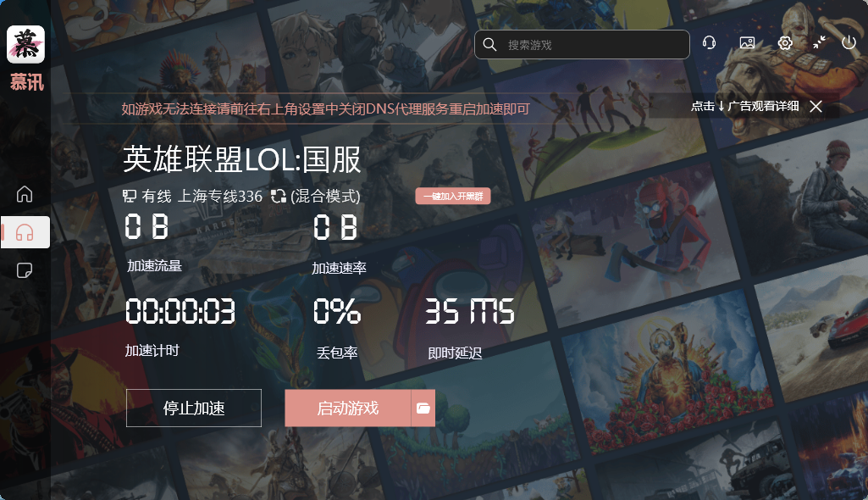Click the 慕讯 app logo
Viewport: 868px width, 500px height.
click(x=25, y=44)
